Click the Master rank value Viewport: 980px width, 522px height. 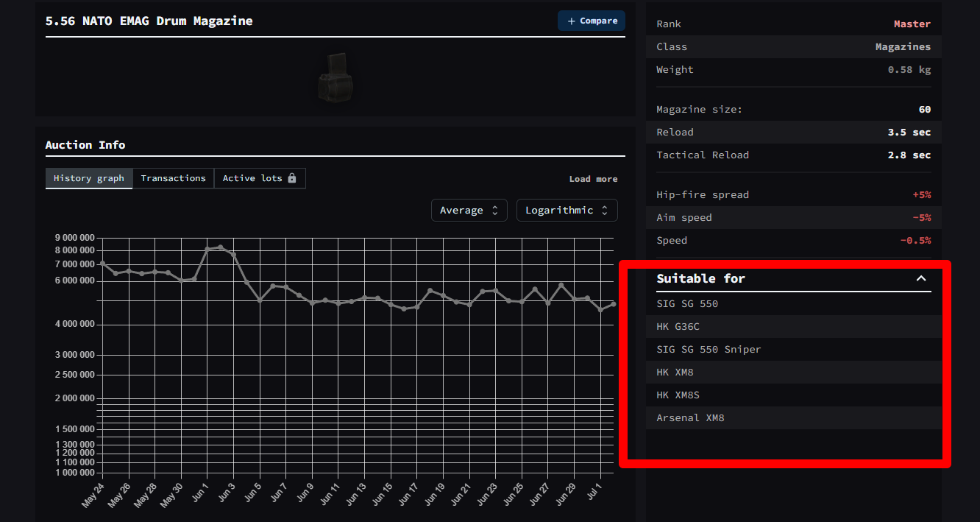click(x=912, y=24)
